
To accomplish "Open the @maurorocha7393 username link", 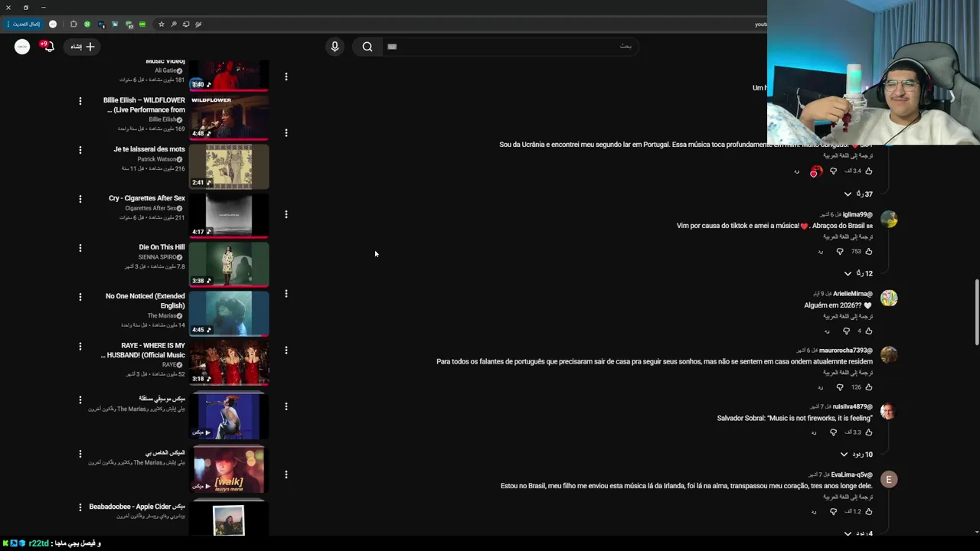I will tap(846, 350).
